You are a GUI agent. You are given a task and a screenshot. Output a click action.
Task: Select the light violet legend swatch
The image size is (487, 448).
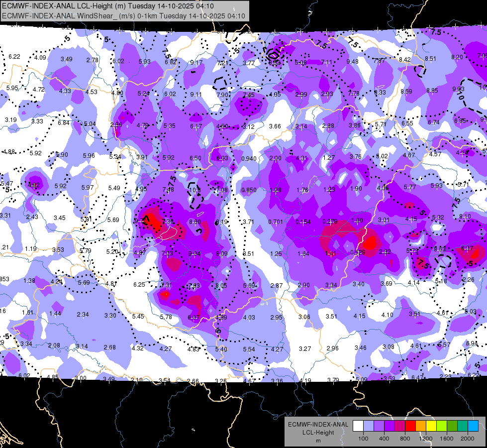coord(379,426)
